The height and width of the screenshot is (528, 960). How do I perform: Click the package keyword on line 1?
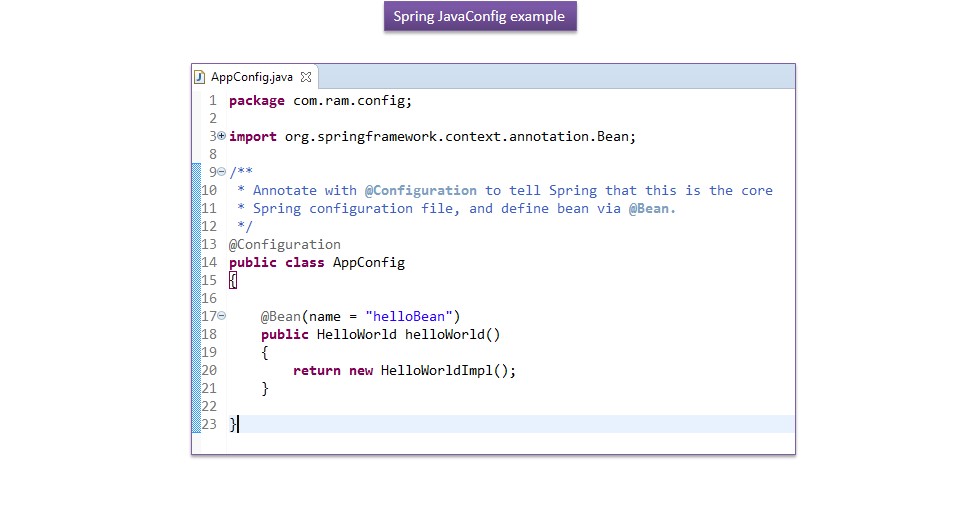click(x=257, y=100)
